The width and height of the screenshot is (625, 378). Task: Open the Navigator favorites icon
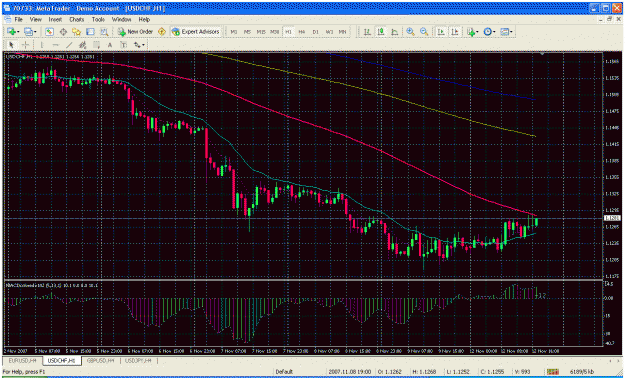click(x=77, y=32)
